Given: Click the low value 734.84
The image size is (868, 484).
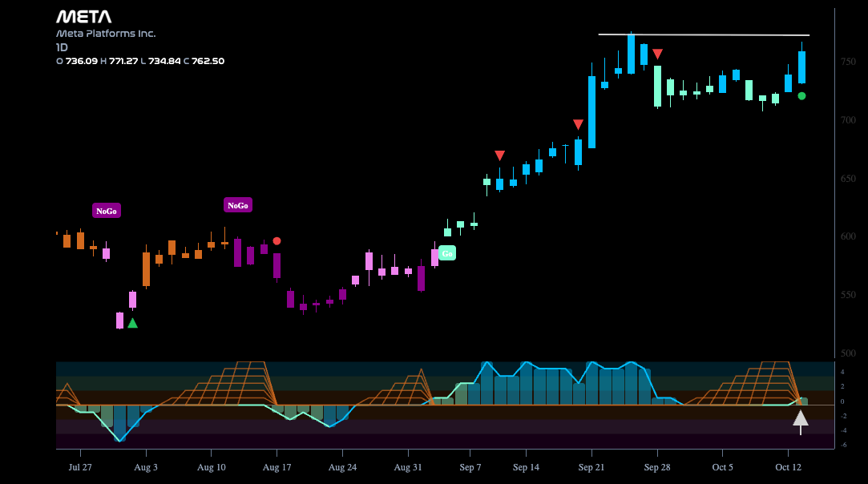Looking at the screenshot, I should 164,61.
